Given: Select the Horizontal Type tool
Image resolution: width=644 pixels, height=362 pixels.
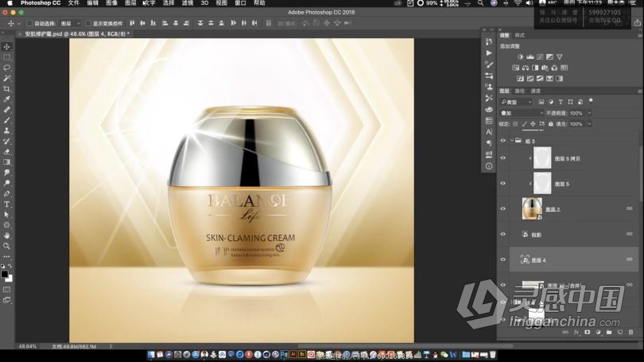Looking at the screenshot, I should pyautogui.click(x=7, y=204).
